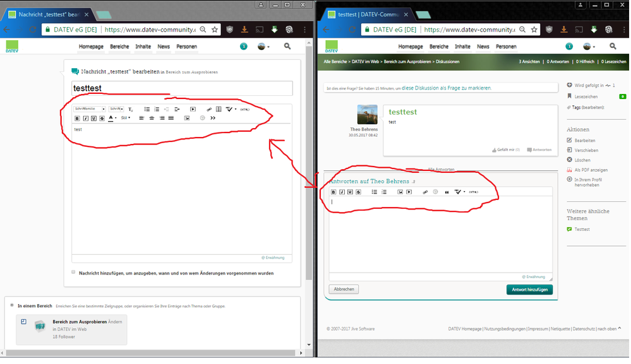Click left window vertical scrollbar
This screenshot has width=631, height=364.
pos(309,162)
